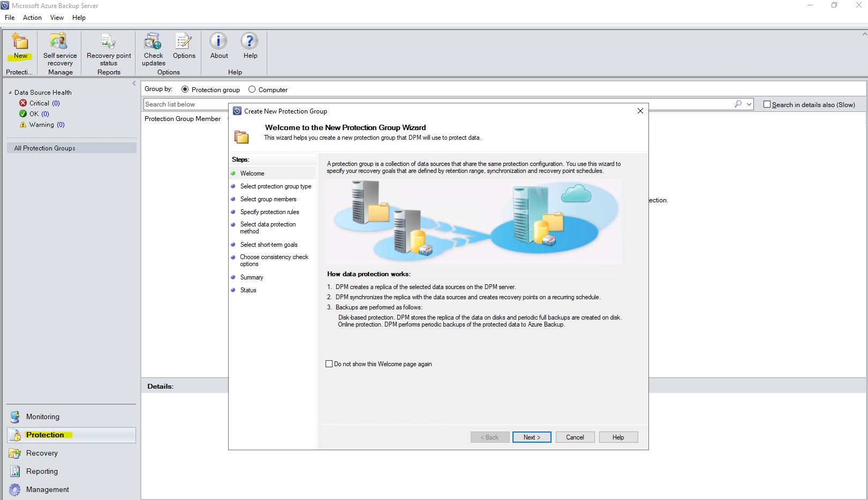Click the wizard Help button
Screen dimensions: 868x500
618,437
